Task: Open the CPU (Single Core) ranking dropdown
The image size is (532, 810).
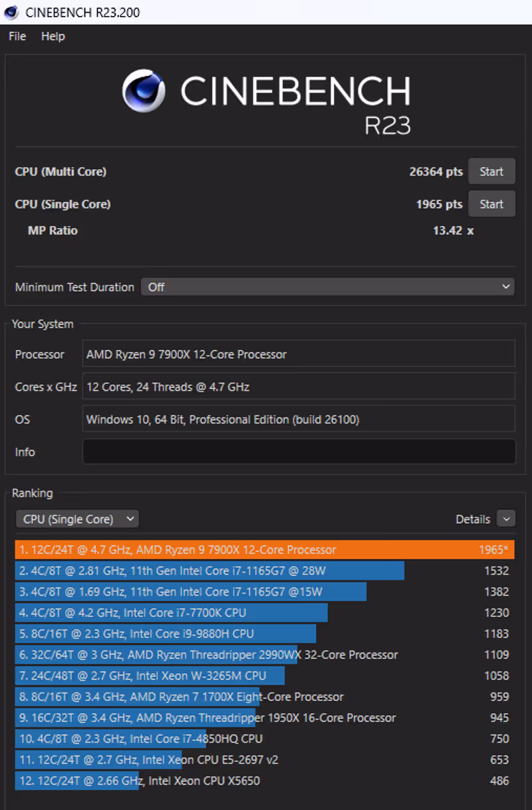Action: 77,519
